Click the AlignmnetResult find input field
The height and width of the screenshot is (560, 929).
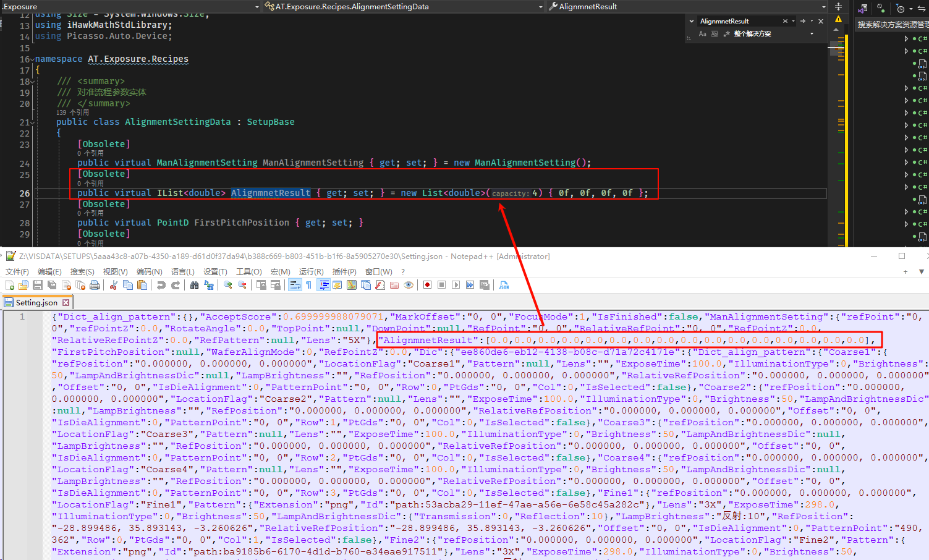tap(739, 21)
